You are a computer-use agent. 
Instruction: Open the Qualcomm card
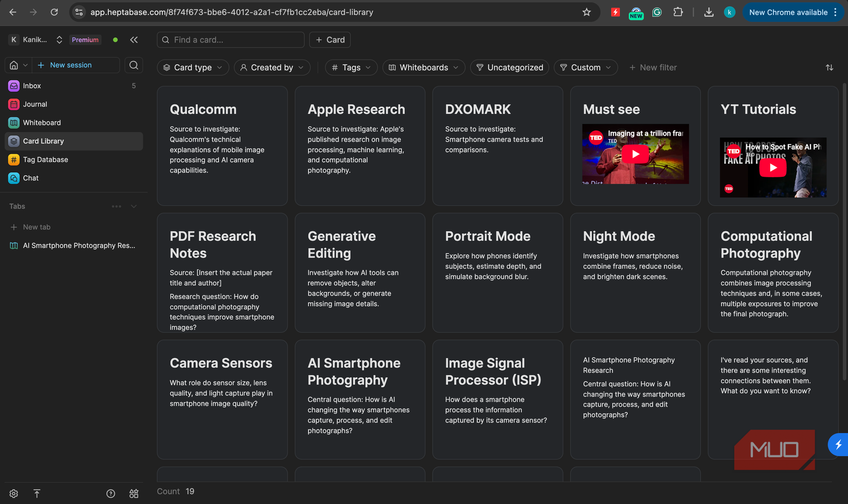pos(222,146)
